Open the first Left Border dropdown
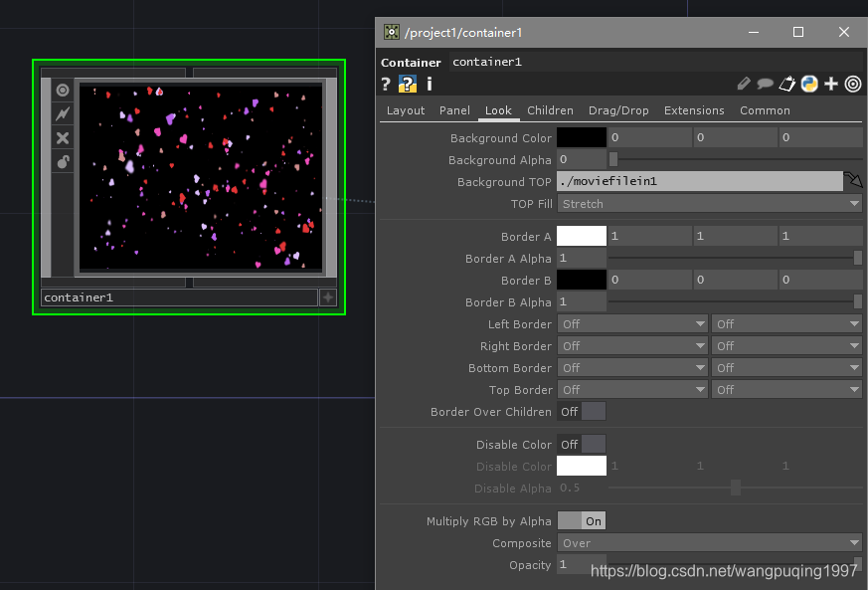Screen dimensions: 868x590 click(632, 324)
